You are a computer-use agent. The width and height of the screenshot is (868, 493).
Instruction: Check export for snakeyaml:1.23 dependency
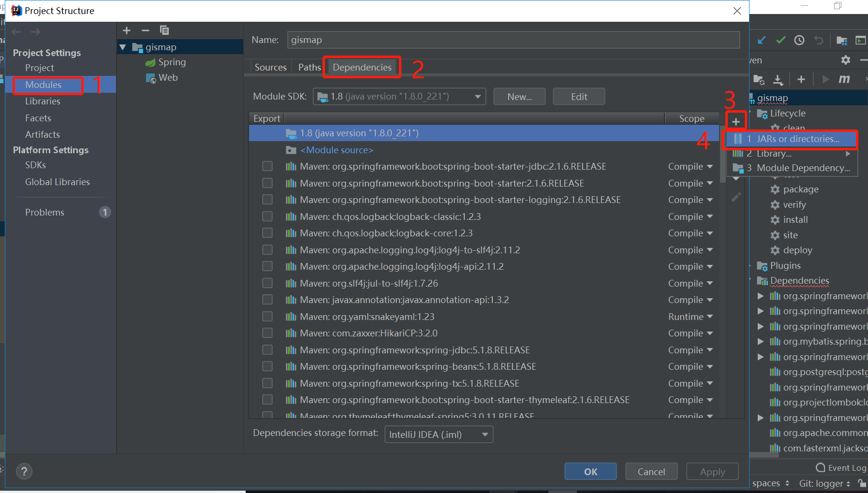(267, 317)
